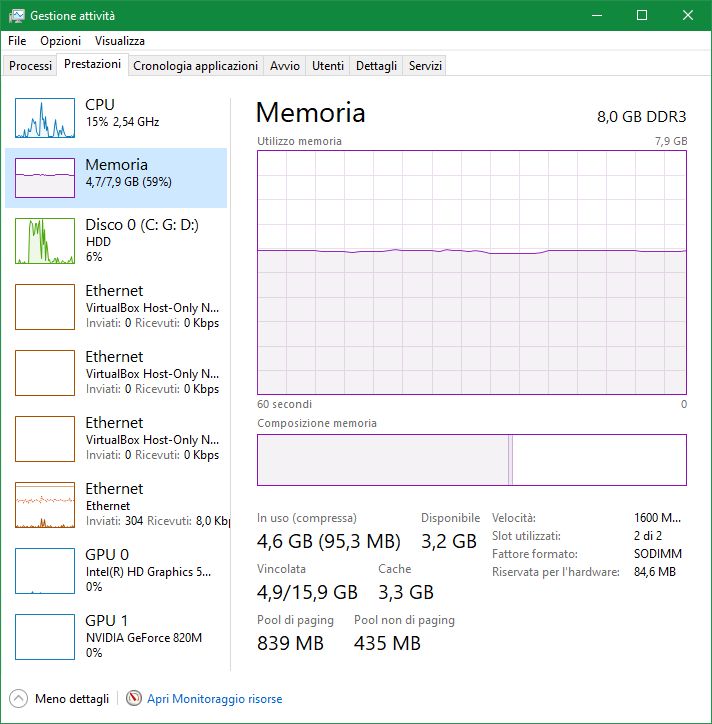Select the GPU 1 NVIDIA GeForce thumbnail

(x=45, y=637)
